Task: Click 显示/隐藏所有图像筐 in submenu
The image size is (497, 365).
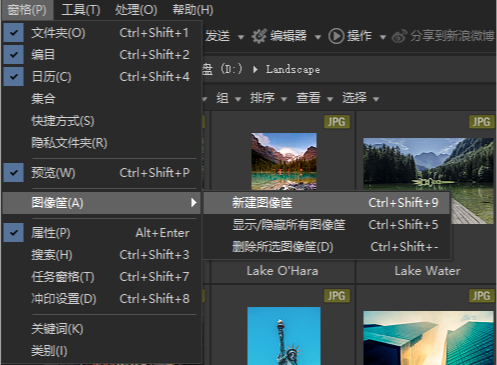Action: coord(326,225)
